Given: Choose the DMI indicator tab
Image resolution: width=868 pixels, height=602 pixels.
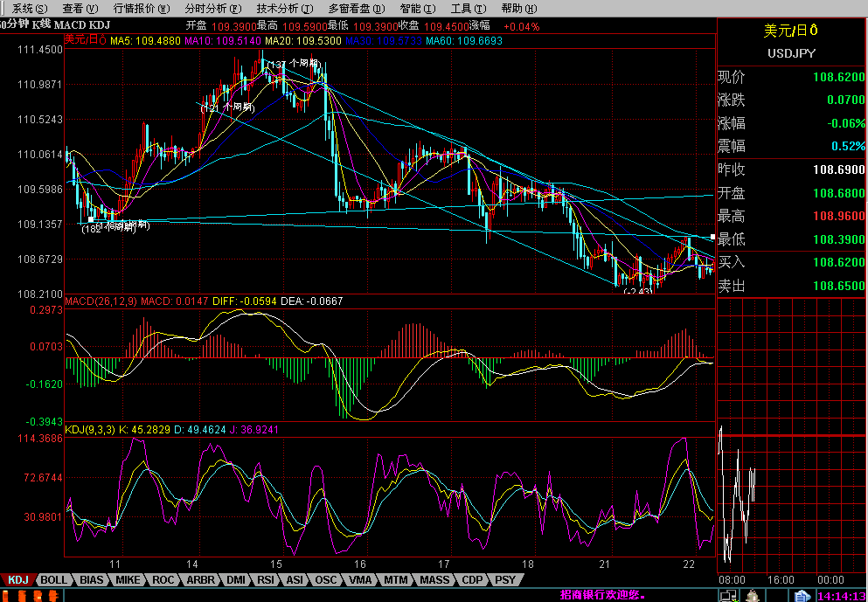Looking at the screenshot, I should (x=235, y=579).
